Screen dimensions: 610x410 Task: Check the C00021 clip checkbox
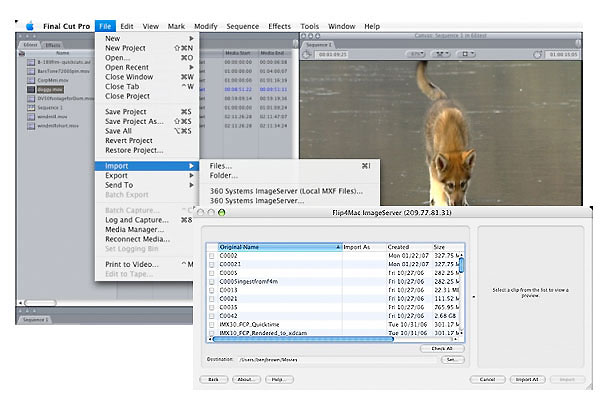212,265
